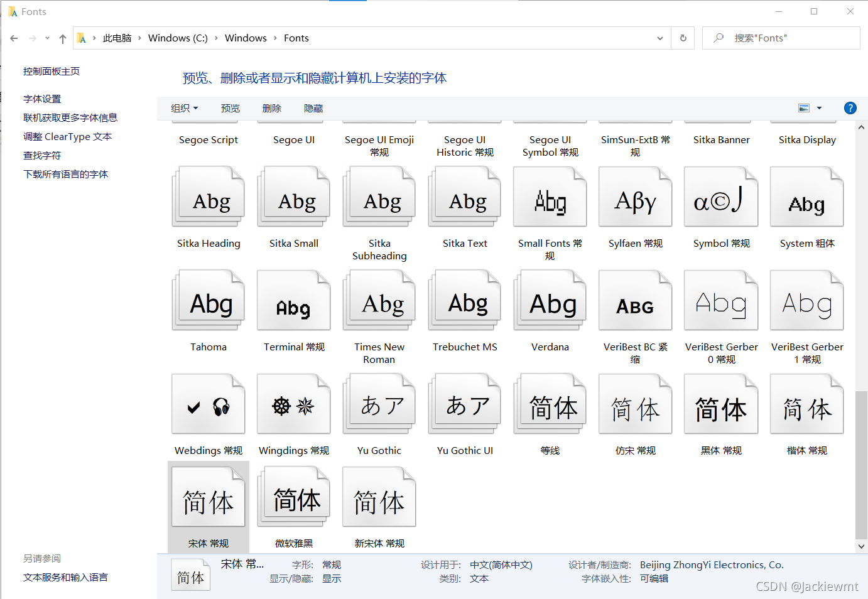Change view using the view icon button
The height and width of the screenshot is (599, 868).
(x=804, y=108)
